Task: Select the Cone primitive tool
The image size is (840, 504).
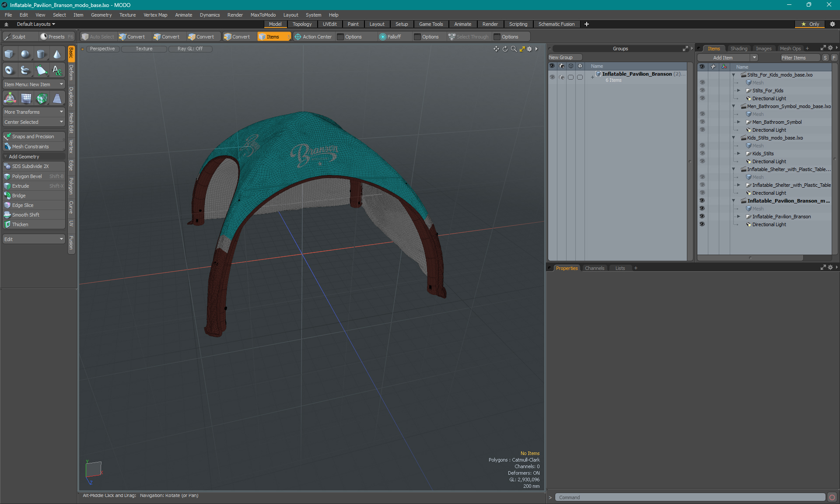Action: (x=57, y=54)
